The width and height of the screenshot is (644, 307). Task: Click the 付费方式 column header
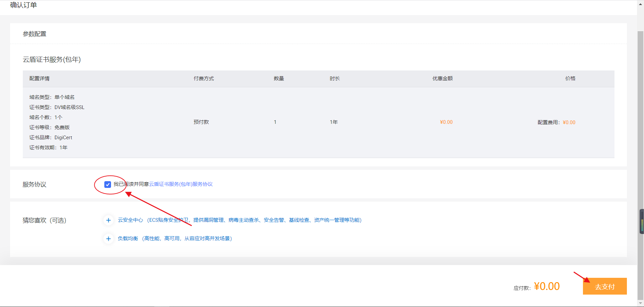click(204, 79)
